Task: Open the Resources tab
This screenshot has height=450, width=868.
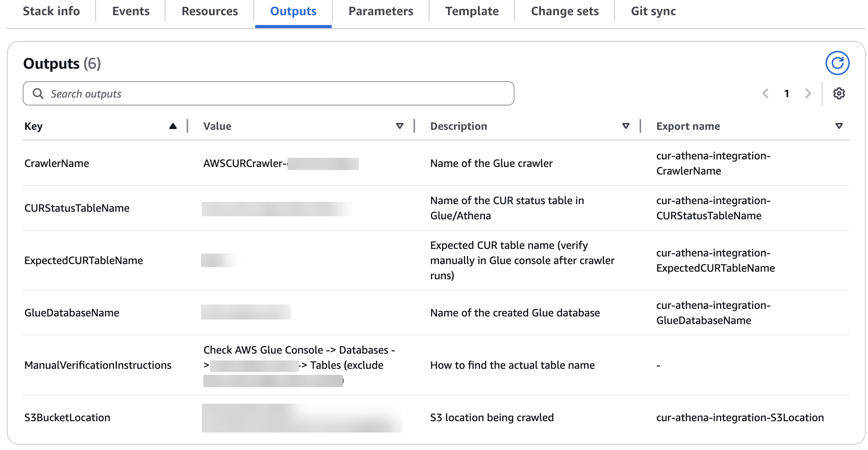Action: coord(210,11)
